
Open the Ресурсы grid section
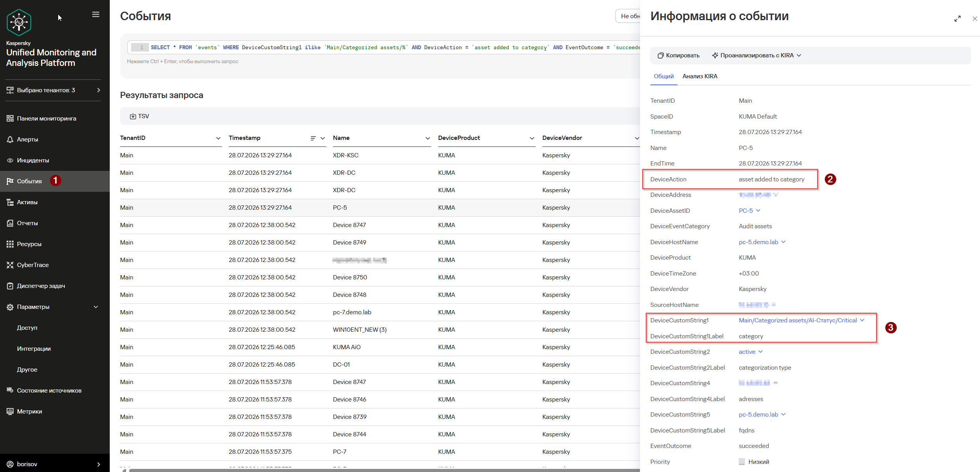tap(29, 244)
